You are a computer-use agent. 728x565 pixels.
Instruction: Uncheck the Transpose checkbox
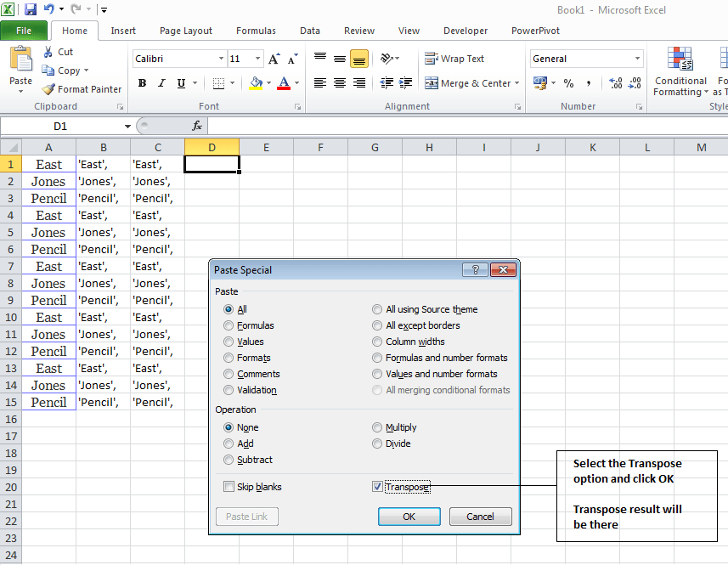(x=377, y=487)
